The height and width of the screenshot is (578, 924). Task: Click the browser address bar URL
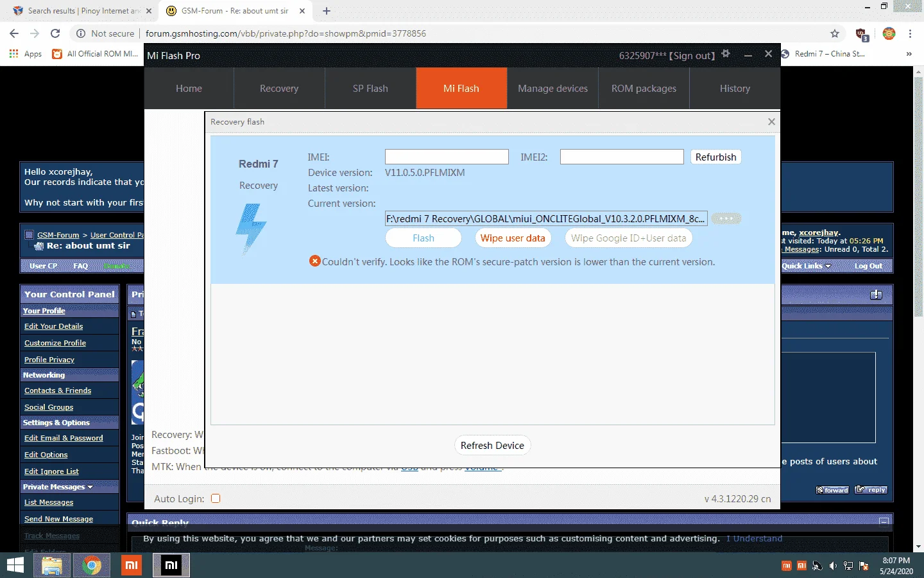(x=286, y=33)
